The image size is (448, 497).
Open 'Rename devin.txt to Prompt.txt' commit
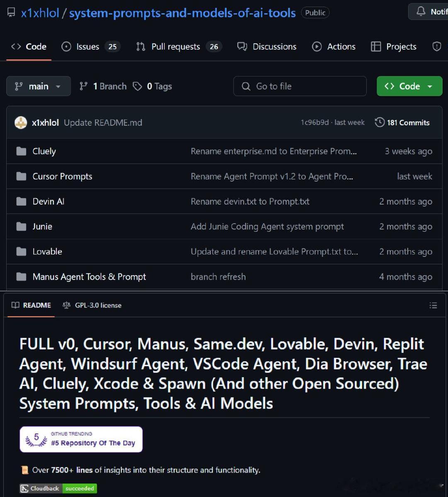(250, 201)
